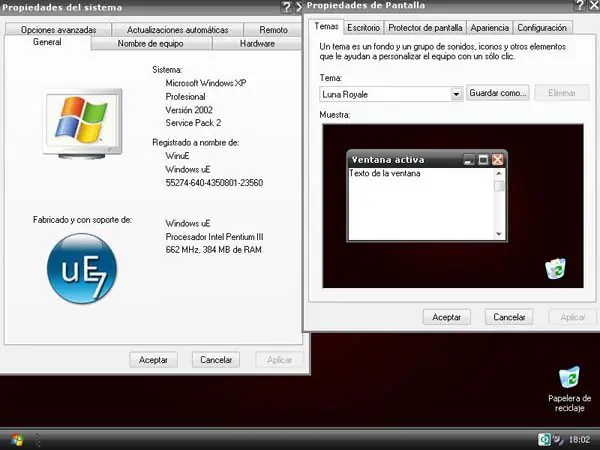Click the Procesador Intel Pentium III text
The height and width of the screenshot is (450, 600).
(x=214, y=237)
